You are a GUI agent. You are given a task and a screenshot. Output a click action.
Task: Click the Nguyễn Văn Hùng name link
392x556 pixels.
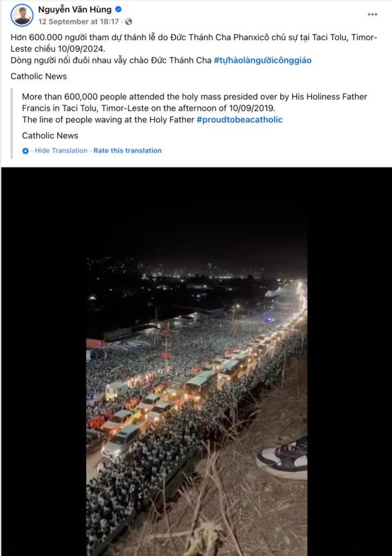[75, 10]
